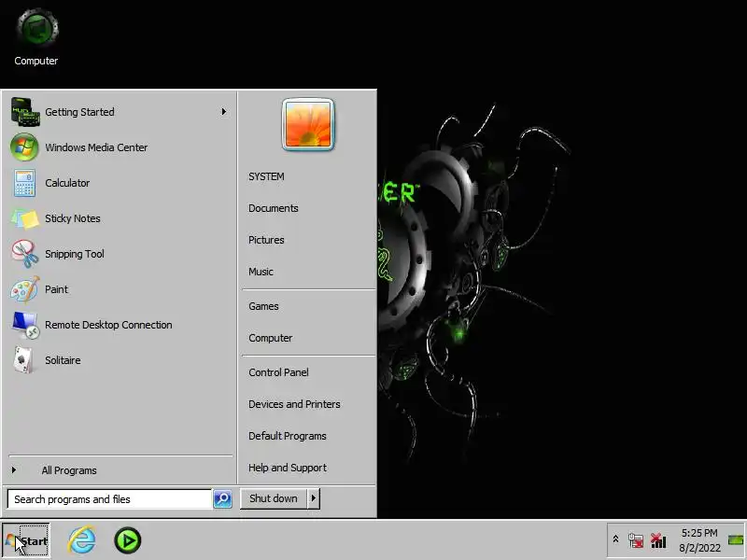This screenshot has height=560, width=747.
Task: Expand the Getting Started submenu arrow
Action: point(223,112)
